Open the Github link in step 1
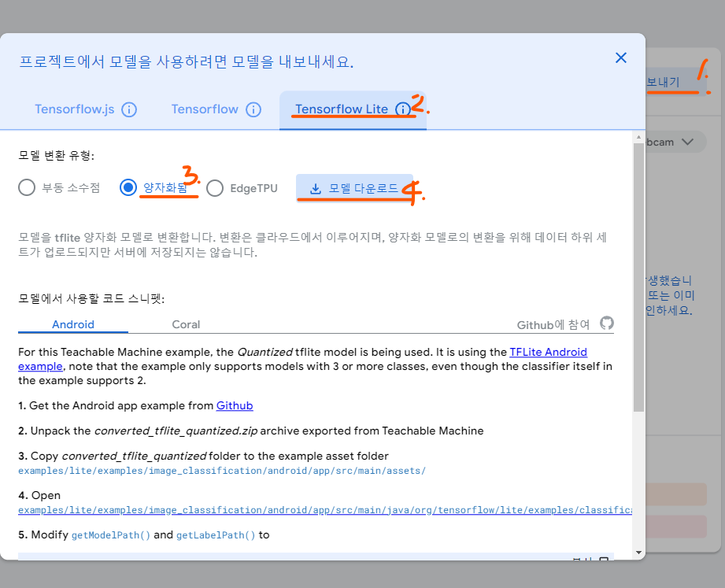This screenshot has width=725, height=588. (x=235, y=406)
